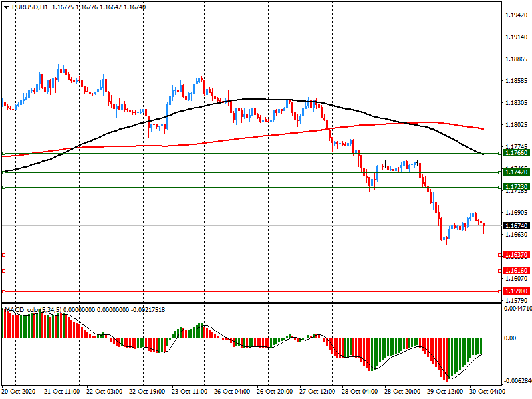Click the black current price label 1.16740
532x399 pixels.
click(517, 226)
